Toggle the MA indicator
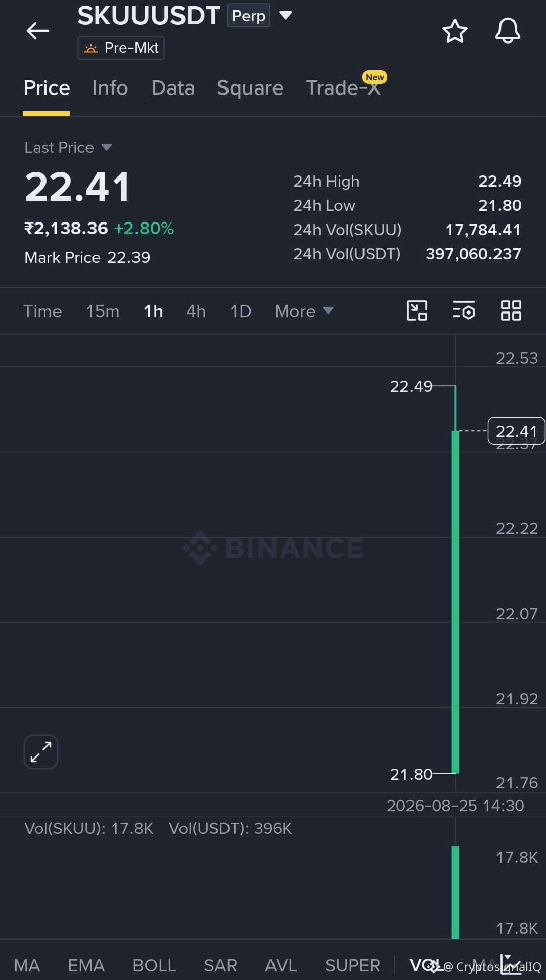Image resolution: width=546 pixels, height=980 pixels. coord(27,965)
